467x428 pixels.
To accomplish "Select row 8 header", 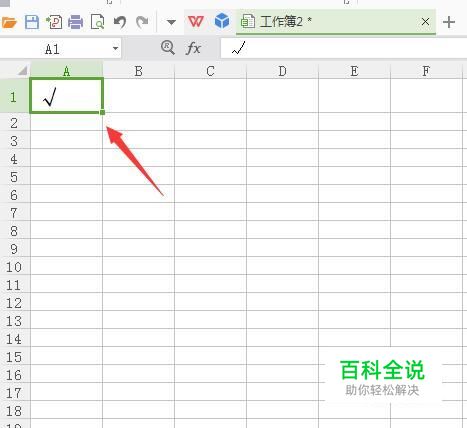I will tap(15, 230).
